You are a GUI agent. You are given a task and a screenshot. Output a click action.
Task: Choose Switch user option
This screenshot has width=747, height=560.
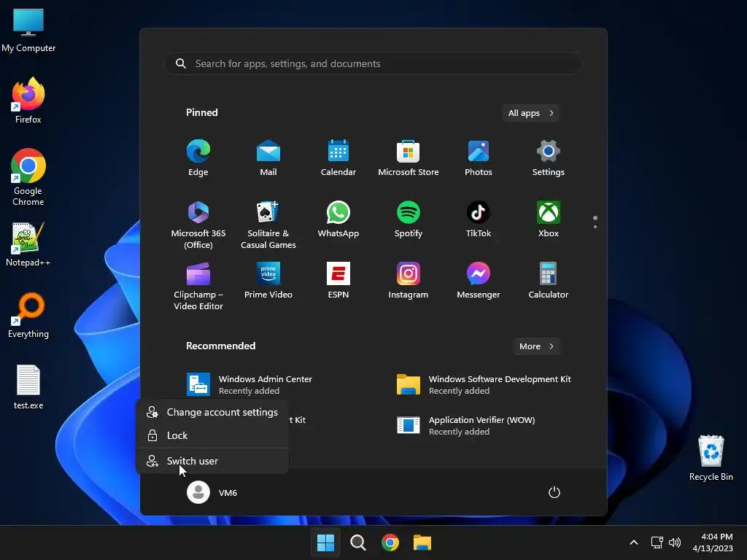[212, 461]
